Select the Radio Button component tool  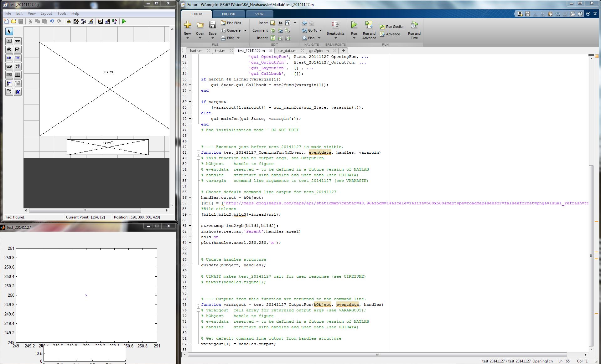(9, 49)
